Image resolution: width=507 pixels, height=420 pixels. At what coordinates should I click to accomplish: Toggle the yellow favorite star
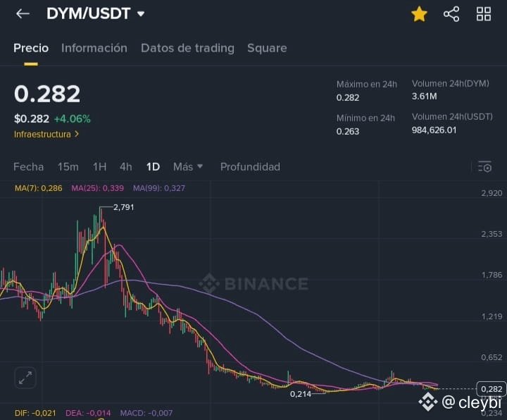coord(419,14)
